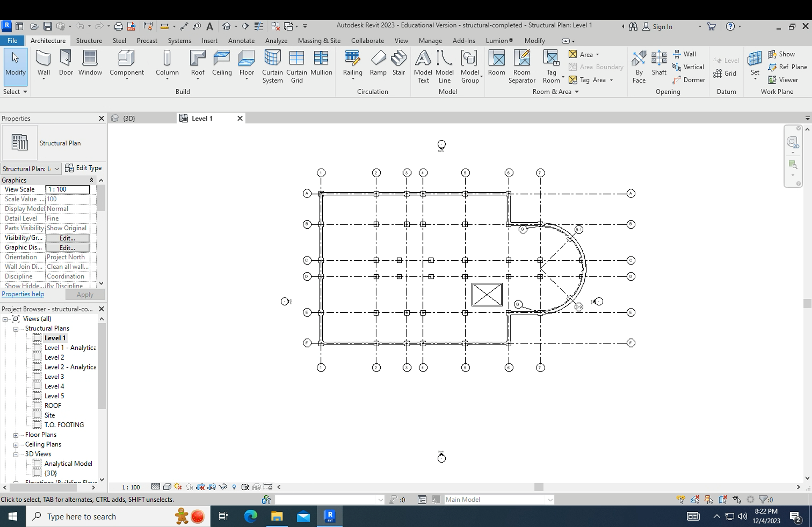Collapse the Graphics properties section
The width and height of the screenshot is (812, 527).
pos(91,180)
